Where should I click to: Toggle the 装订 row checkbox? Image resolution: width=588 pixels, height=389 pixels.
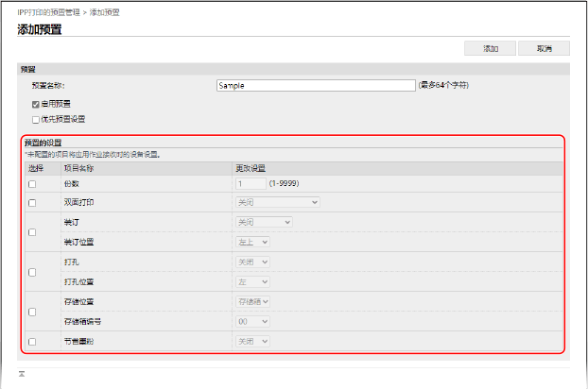click(x=32, y=232)
